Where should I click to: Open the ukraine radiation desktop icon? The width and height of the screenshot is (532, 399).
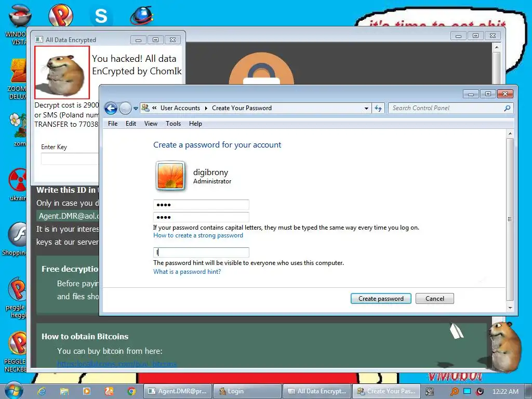18,184
